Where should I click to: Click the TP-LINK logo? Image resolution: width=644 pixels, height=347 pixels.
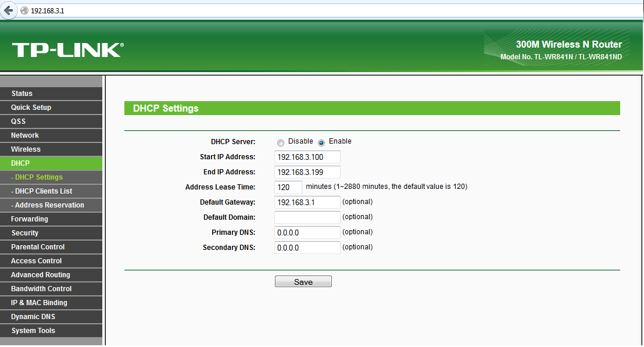point(68,50)
